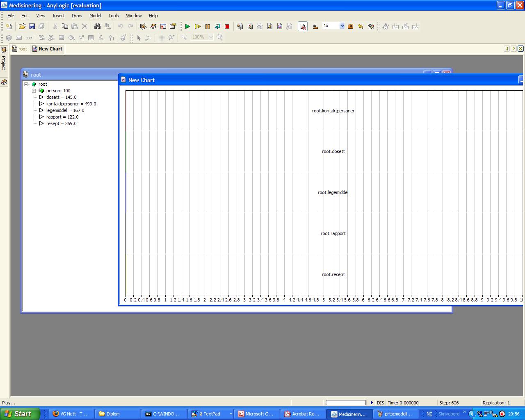Image resolution: width=525 pixels, height=420 pixels.
Task: Click the slow down arrow icon before 1x
Action: (315, 26)
